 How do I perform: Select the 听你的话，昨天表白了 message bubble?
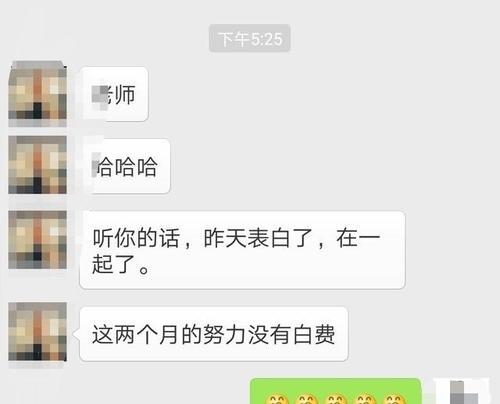(242, 250)
